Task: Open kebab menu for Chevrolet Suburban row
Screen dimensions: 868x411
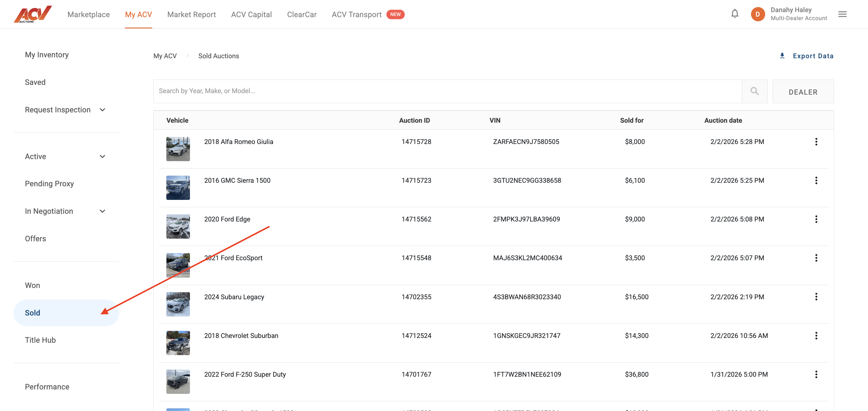Action: click(816, 336)
